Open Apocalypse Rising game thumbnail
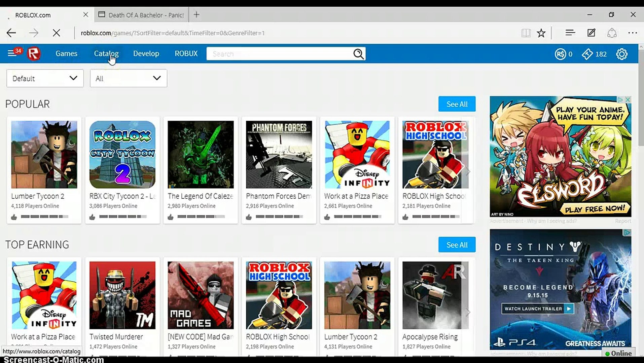The width and height of the screenshot is (644, 363). pyautogui.click(x=435, y=295)
